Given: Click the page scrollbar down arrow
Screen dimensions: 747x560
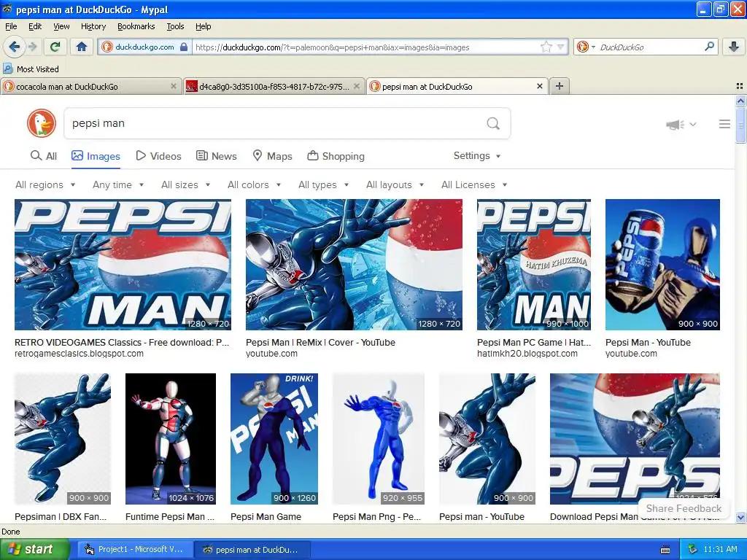Looking at the screenshot, I should [740, 517].
